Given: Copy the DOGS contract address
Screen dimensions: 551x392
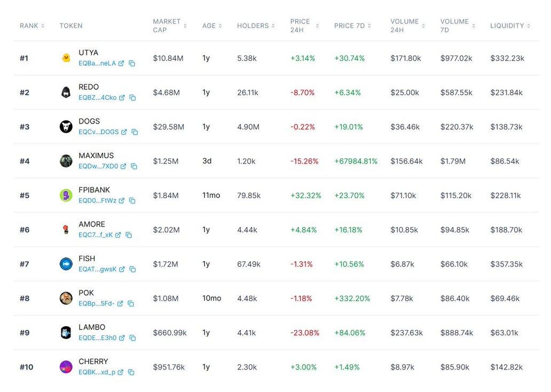Looking at the screenshot, I should coord(135,132).
